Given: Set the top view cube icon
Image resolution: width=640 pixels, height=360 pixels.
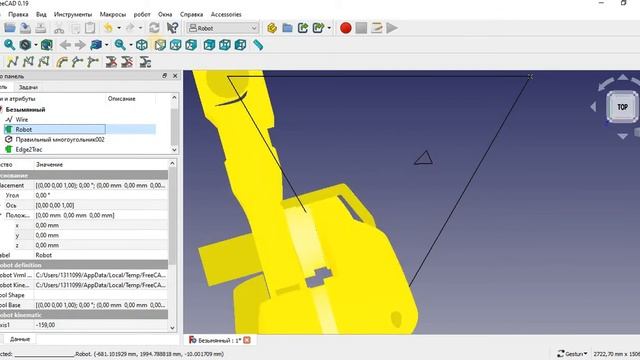Looking at the screenshot, I should pyautogui.click(x=176, y=45).
